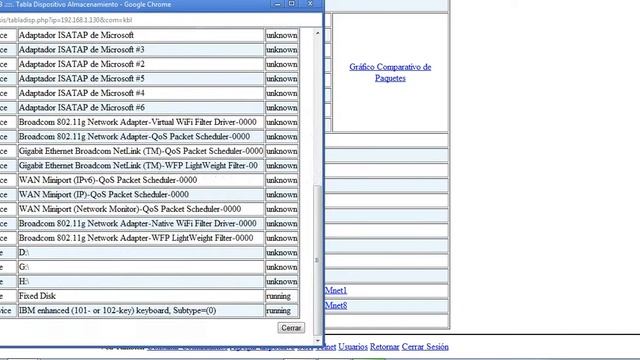Image resolution: width=640 pixels, height=360 pixels.
Task: Click 'unknown' status of WAN Miniport (IP) row
Action: pos(282,195)
